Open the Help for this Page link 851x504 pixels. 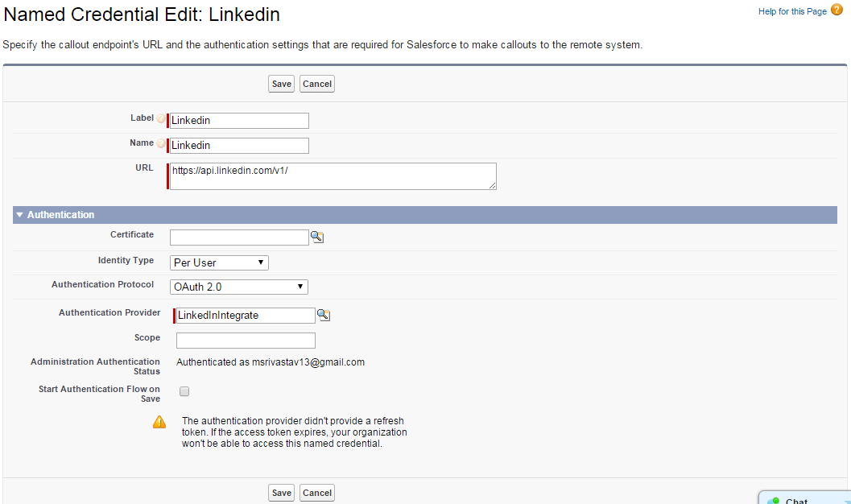coord(792,11)
